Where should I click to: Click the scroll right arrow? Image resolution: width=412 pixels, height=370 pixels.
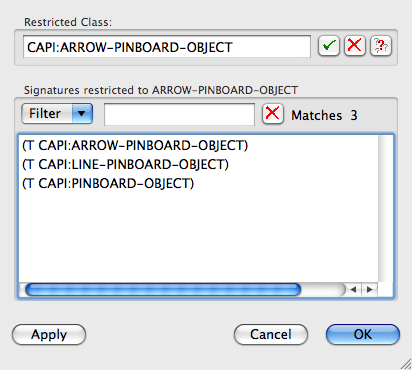coord(370,289)
